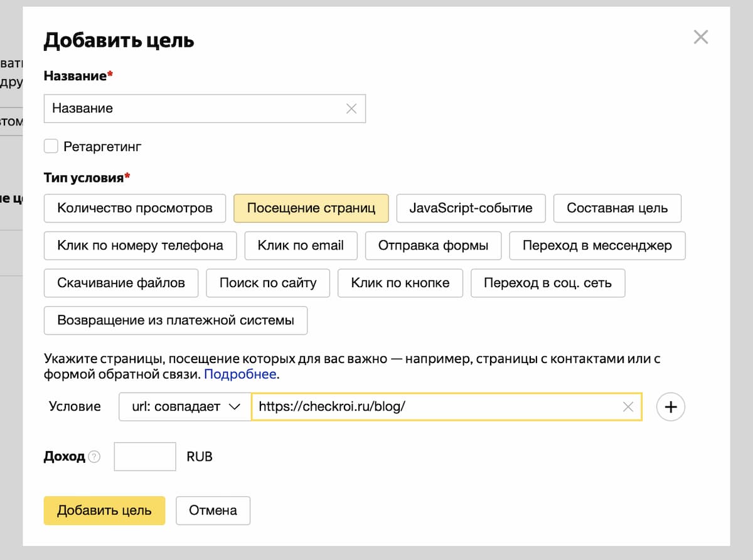
Task: Clear the Название field using its X icon
Action: click(353, 108)
